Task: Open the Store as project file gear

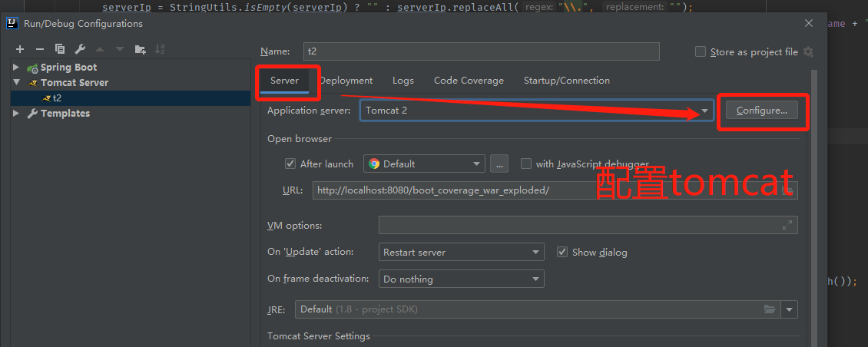Action: coord(808,52)
